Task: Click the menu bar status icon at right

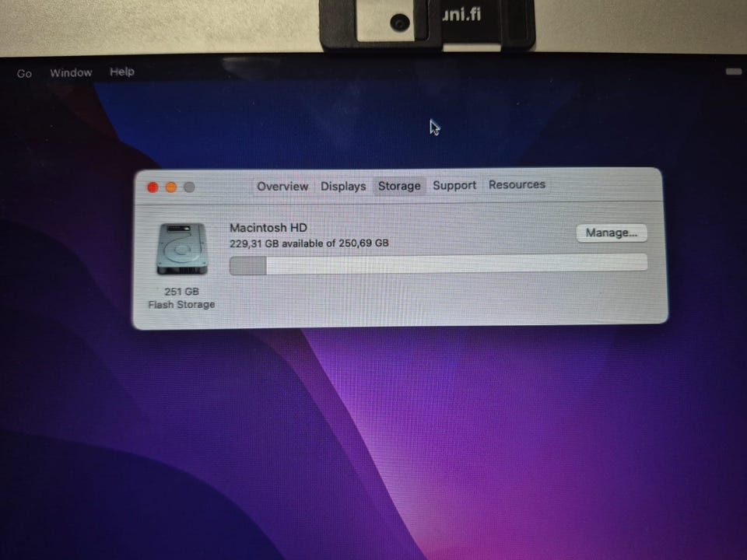Action: [x=734, y=72]
